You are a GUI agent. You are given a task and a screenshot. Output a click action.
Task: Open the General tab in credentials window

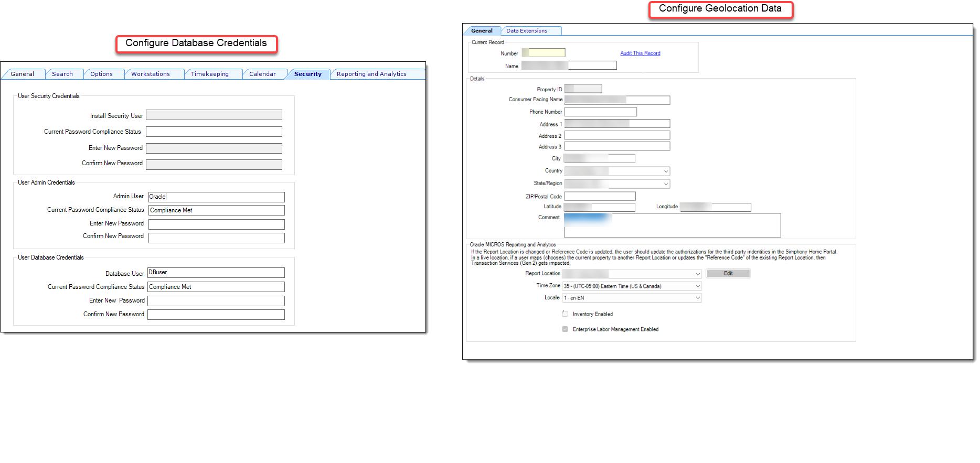pos(23,74)
